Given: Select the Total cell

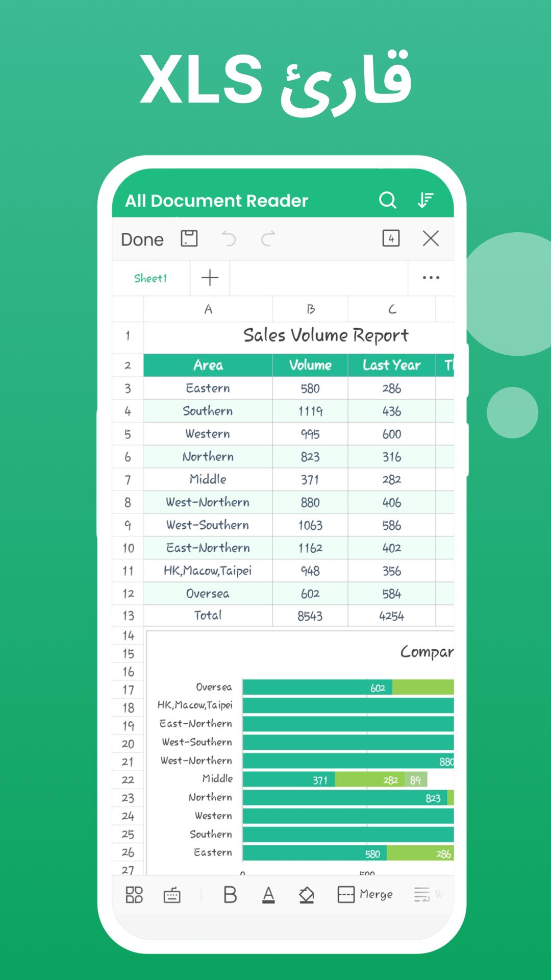Looking at the screenshot, I should [x=208, y=616].
